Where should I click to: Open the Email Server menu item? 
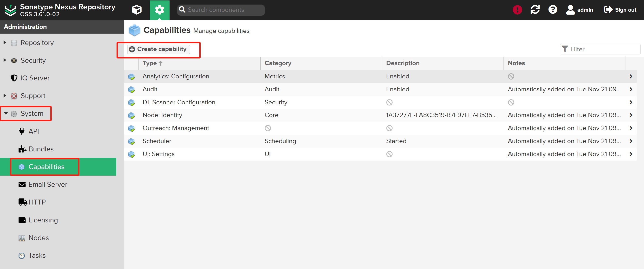[47, 184]
